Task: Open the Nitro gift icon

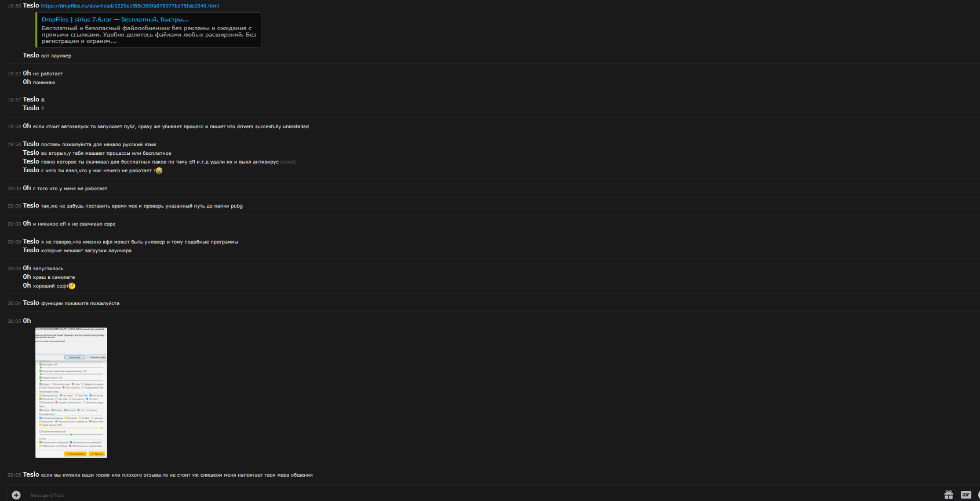Action: tap(949, 495)
